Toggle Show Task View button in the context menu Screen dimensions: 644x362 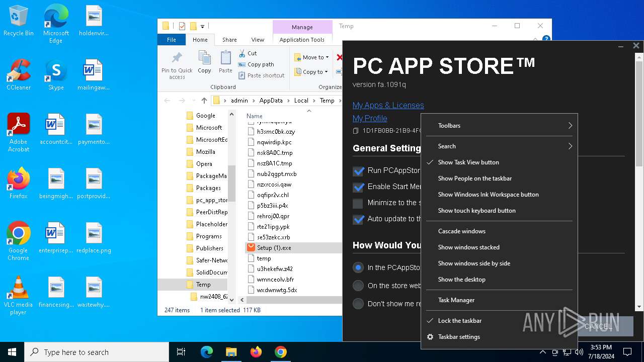(499, 162)
